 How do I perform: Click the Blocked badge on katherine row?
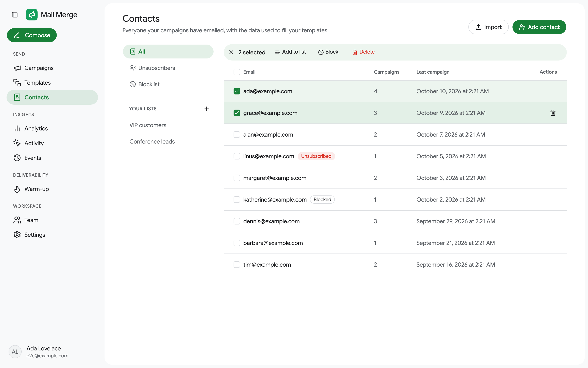click(322, 200)
